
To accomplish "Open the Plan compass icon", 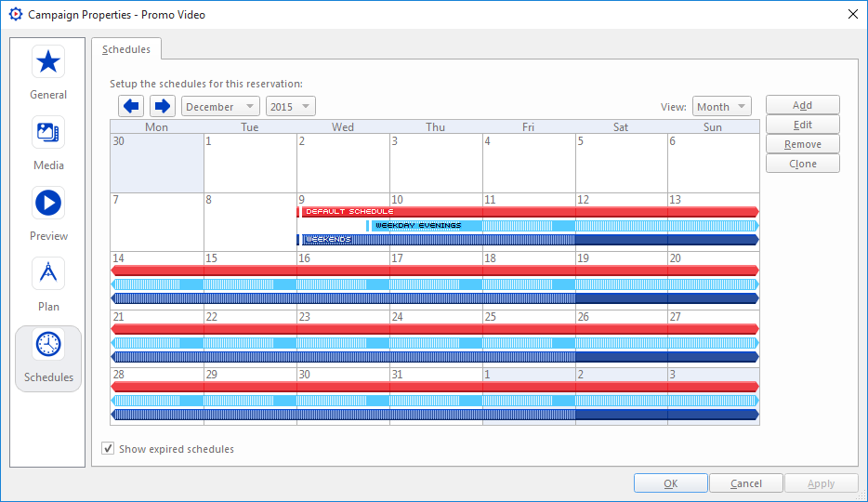I will tap(48, 274).
